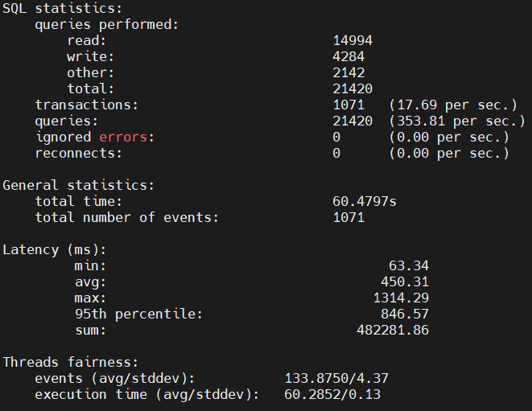Image resolution: width=532 pixels, height=411 pixels.
Task: Click the "Threads fairness:" heading
Action: (71, 362)
